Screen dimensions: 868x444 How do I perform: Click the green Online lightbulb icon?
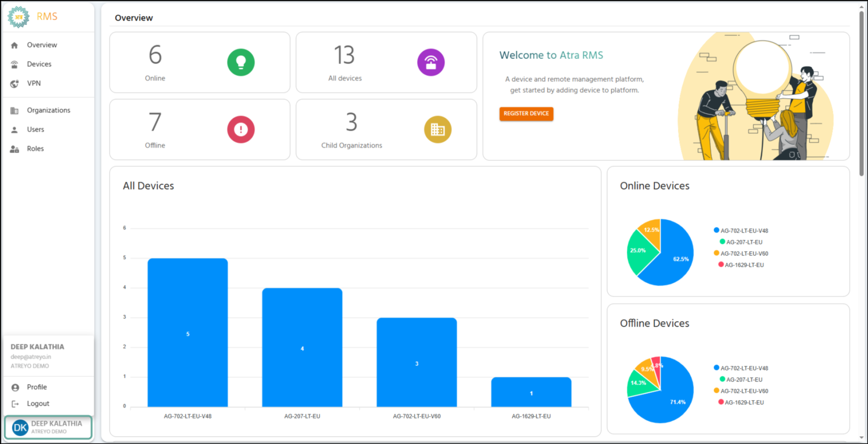[241, 63]
